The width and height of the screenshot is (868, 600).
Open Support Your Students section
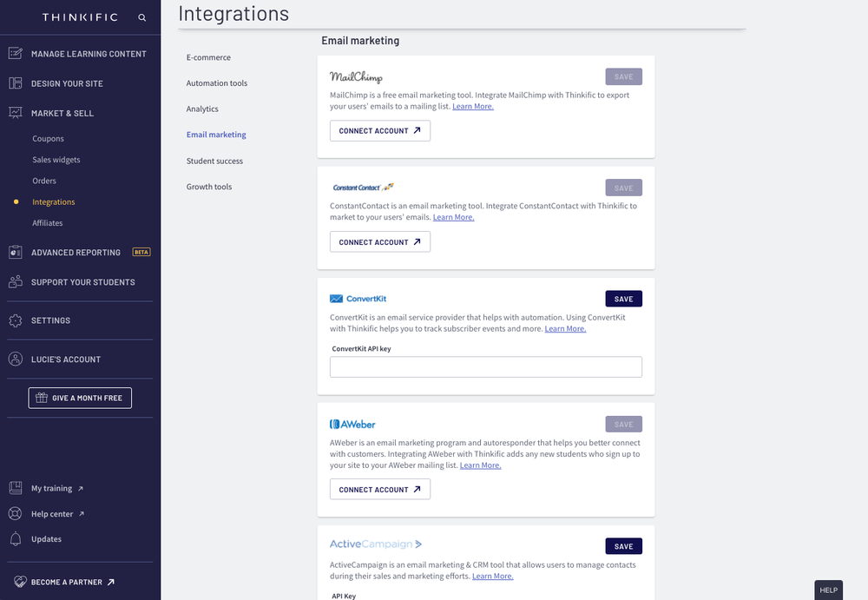83,282
